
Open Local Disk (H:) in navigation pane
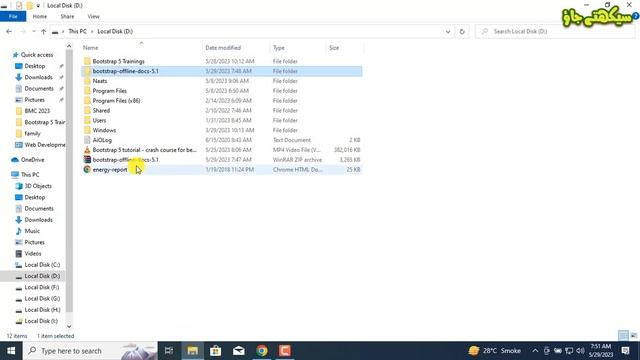[x=42, y=310]
